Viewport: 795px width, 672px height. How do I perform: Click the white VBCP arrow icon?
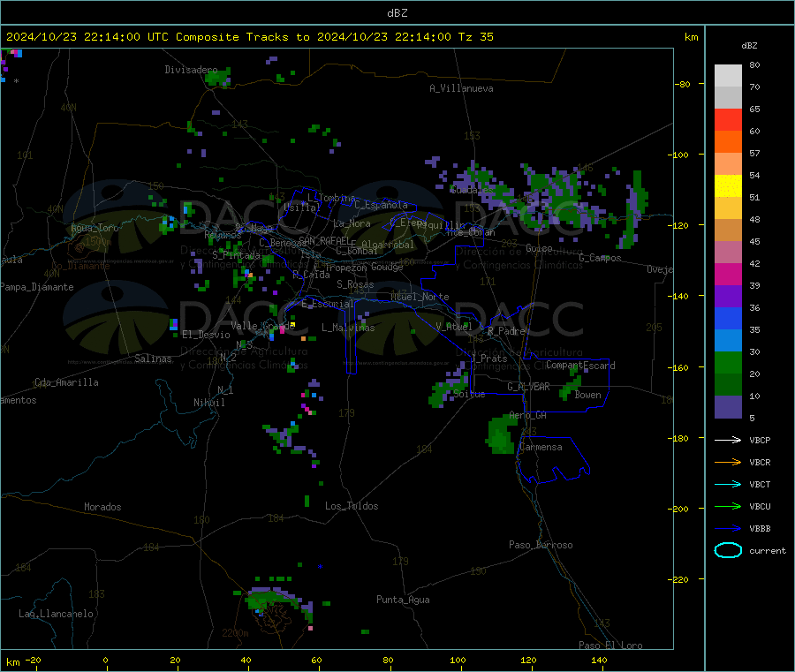728,440
